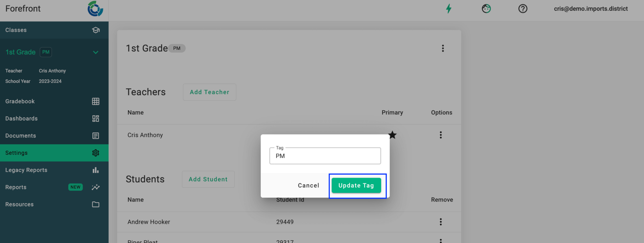Open the Resources folder icon
This screenshot has width=644, height=243.
(96, 204)
